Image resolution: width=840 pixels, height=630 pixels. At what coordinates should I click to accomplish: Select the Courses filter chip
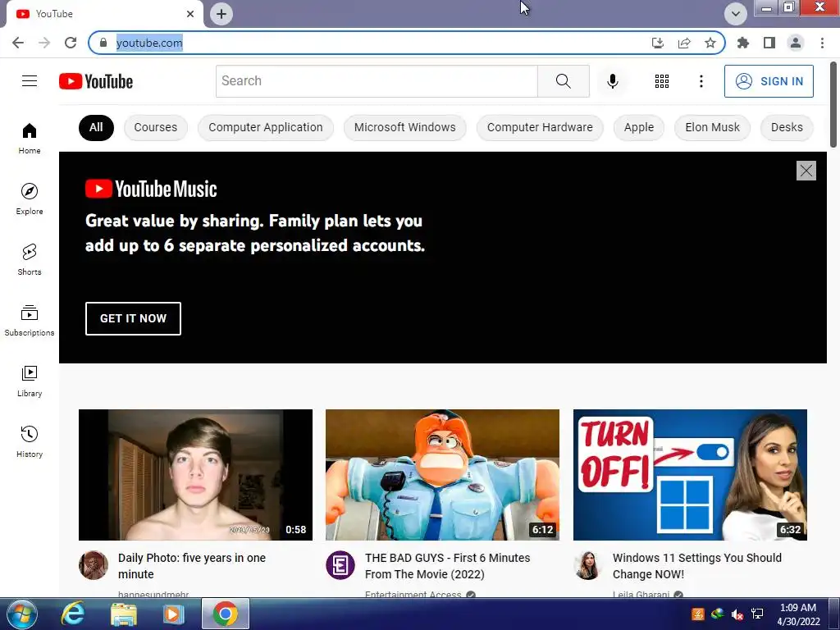pos(155,127)
